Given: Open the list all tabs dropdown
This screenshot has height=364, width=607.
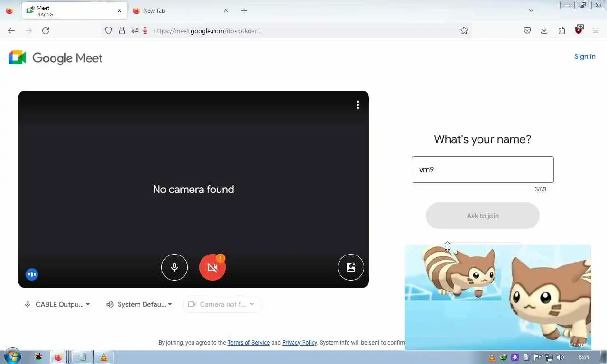Looking at the screenshot, I should coord(531,10).
